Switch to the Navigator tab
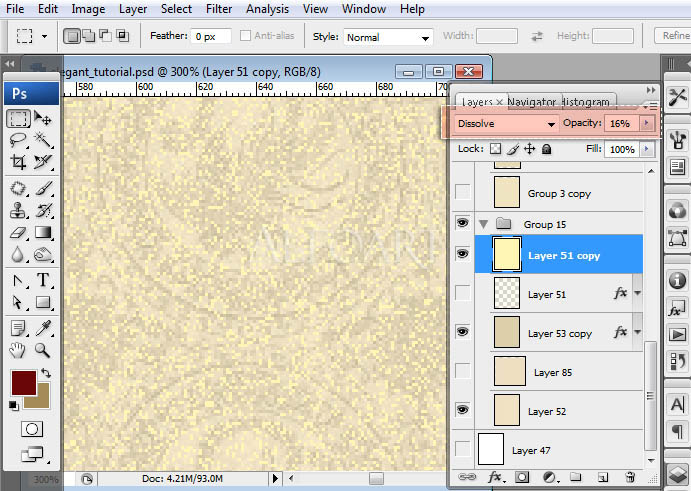Screen dimensions: 691x491 [x=531, y=102]
